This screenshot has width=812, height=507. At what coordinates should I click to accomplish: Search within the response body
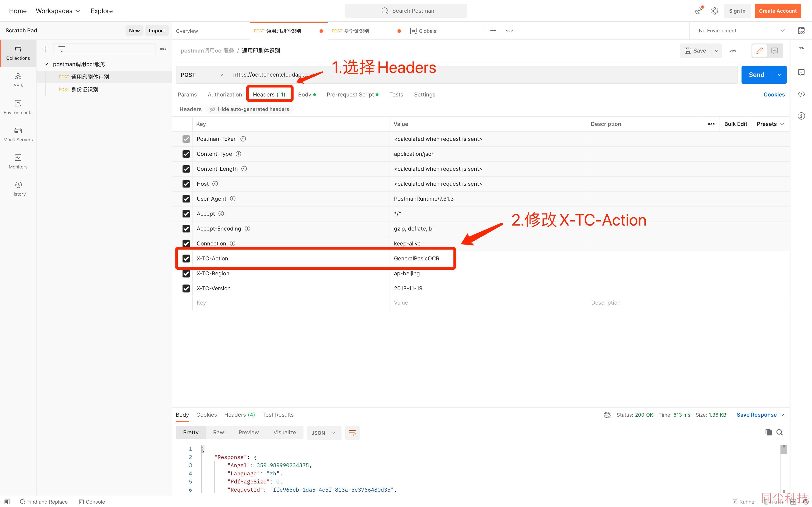(779, 432)
